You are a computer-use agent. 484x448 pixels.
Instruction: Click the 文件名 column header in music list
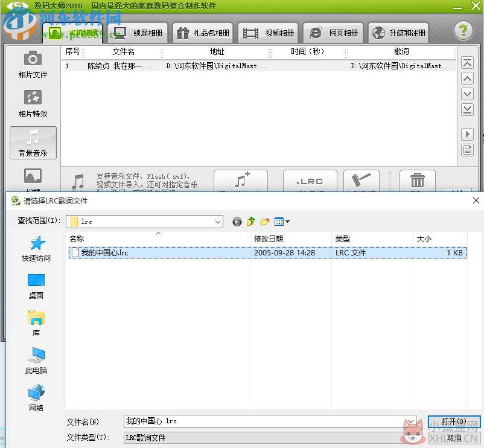point(123,51)
